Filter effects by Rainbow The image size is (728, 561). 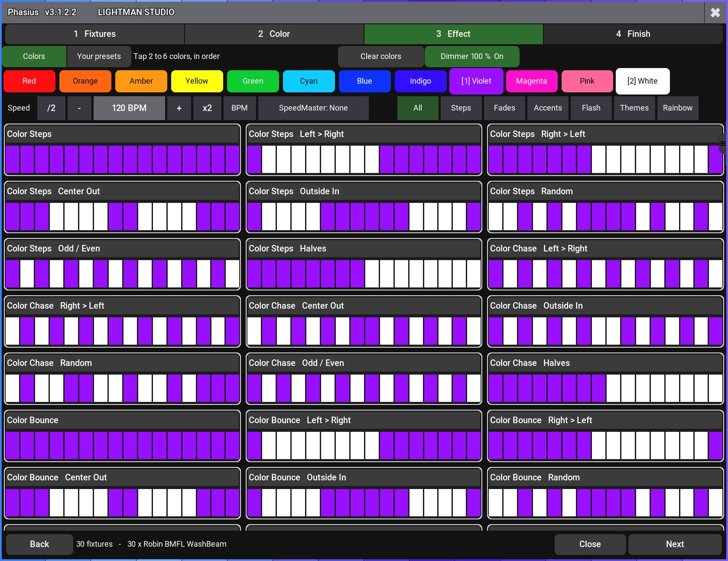(x=678, y=108)
